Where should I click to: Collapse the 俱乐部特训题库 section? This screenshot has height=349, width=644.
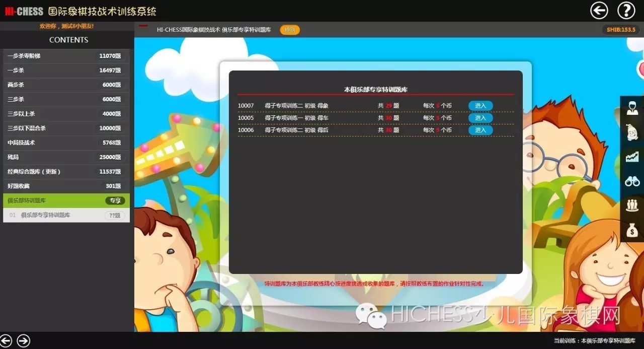point(66,200)
